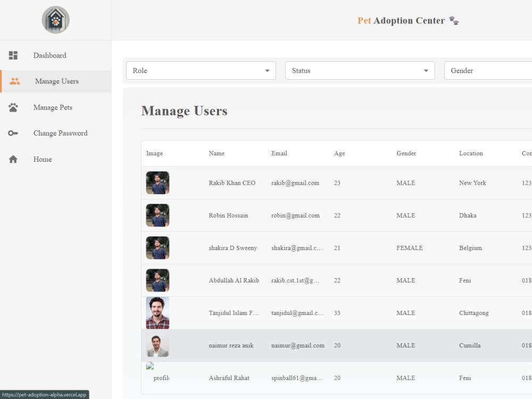Click the Pet Adoption Center title
The width and height of the screenshot is (532, 399).
coord(401,21)
